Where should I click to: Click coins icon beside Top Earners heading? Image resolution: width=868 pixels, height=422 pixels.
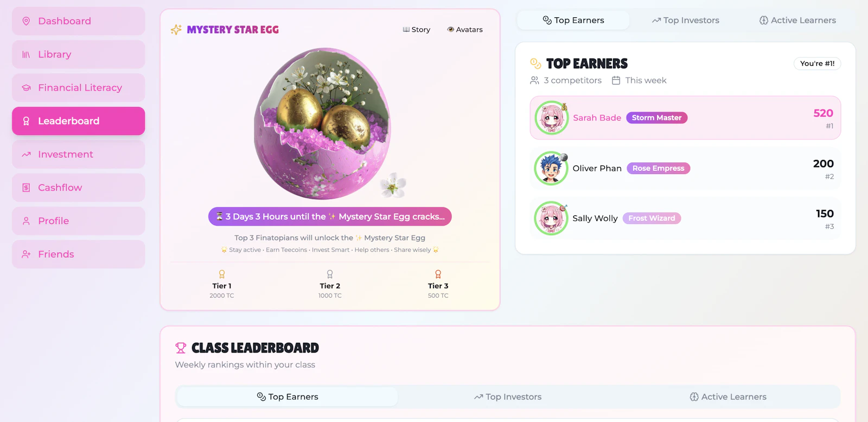[x=535, y=63]
